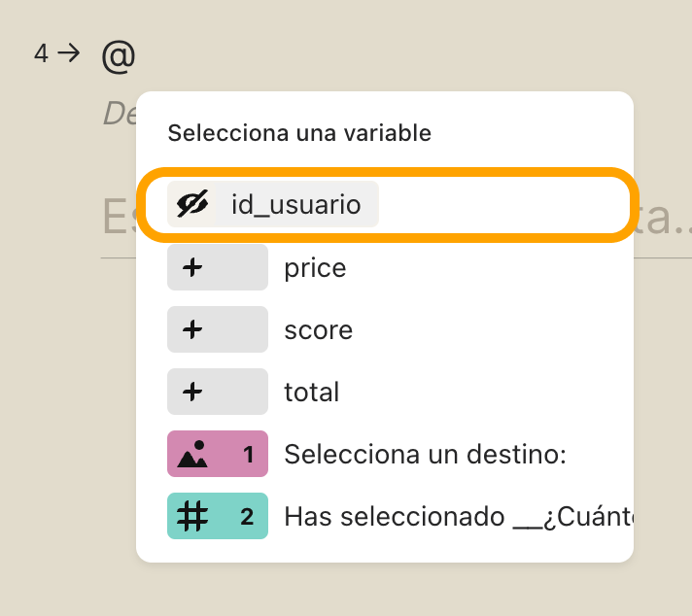Viewport: 692px width, 616px height.
Task: Click the question 4 arrow indicator
Action: point(69,53)
